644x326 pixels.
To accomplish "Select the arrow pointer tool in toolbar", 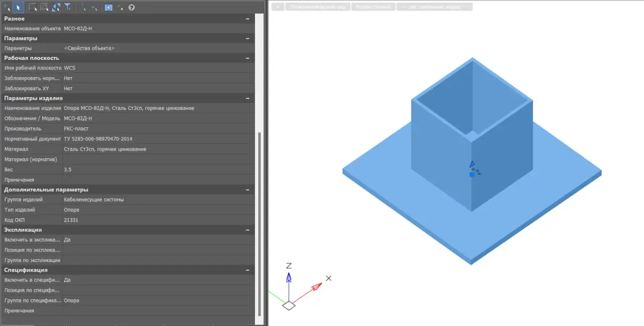I will point(18,7).
